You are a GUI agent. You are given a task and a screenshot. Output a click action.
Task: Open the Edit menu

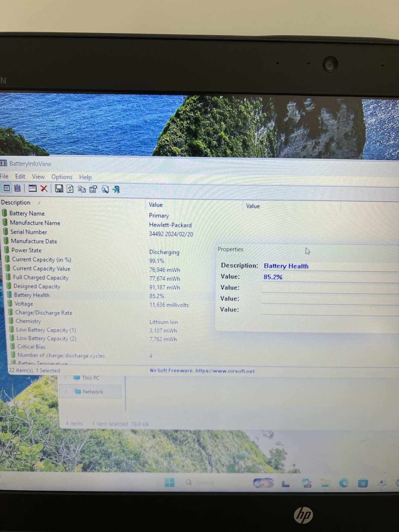click(x=20, y=177)
